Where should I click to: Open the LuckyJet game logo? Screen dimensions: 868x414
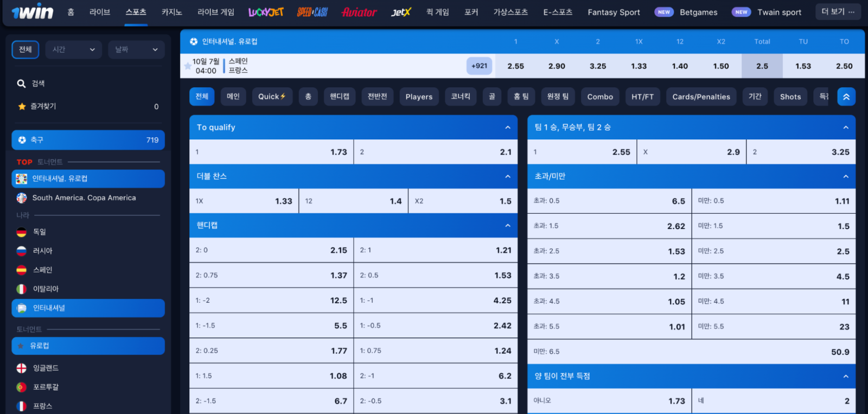(266, 12)
